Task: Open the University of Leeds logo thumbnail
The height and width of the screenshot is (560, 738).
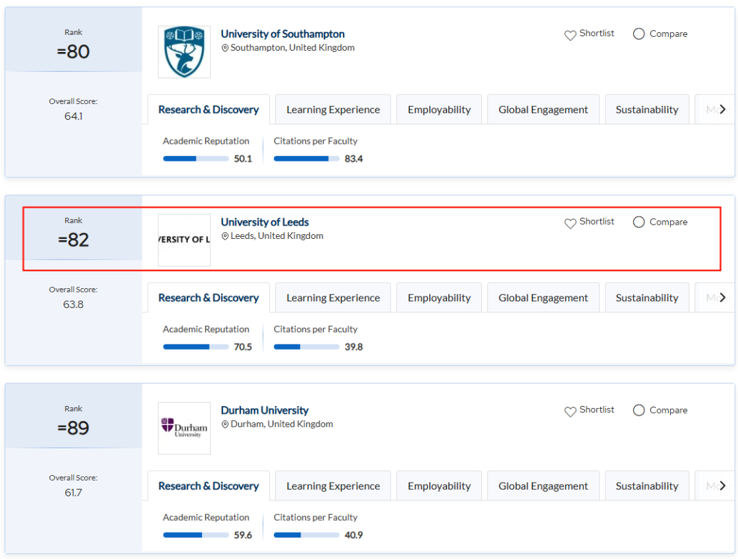Action: click(x=184, y=240)
